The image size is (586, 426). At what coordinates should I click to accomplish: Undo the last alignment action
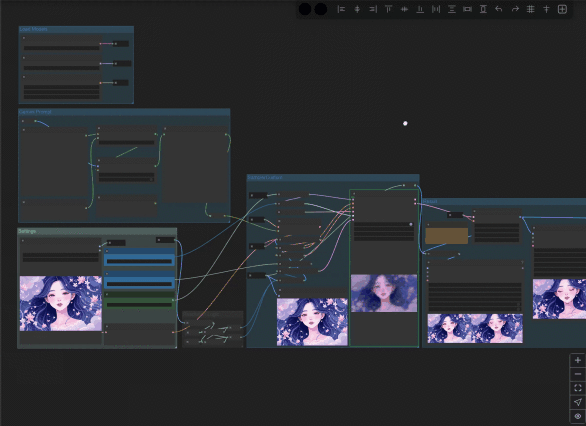click(x=499, y=9)
